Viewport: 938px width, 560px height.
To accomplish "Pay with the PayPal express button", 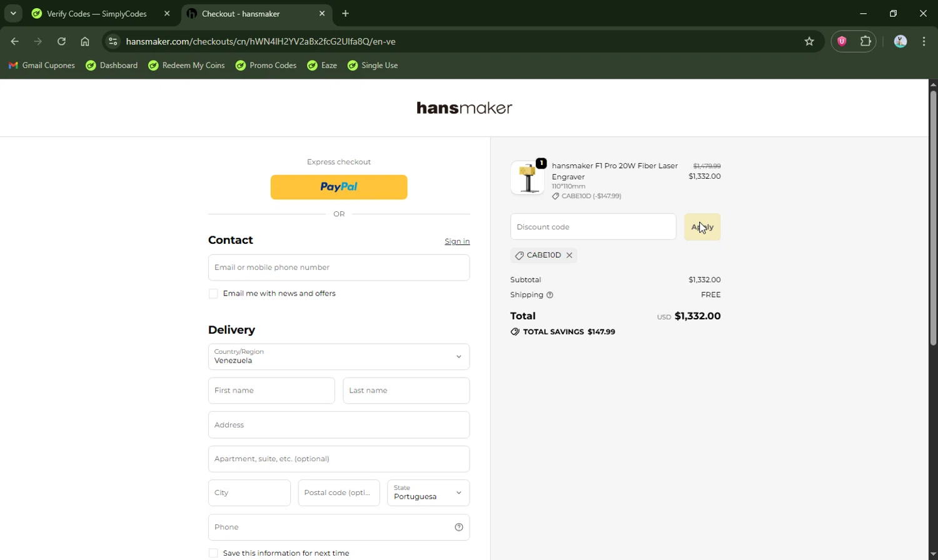I will click(x=339, y=187).
